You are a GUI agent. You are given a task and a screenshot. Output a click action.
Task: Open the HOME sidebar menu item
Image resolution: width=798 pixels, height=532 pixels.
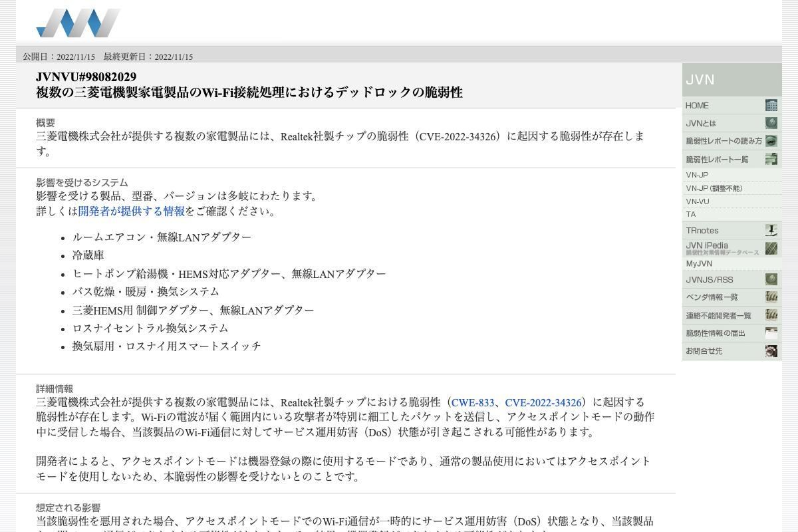click(731, 105)
